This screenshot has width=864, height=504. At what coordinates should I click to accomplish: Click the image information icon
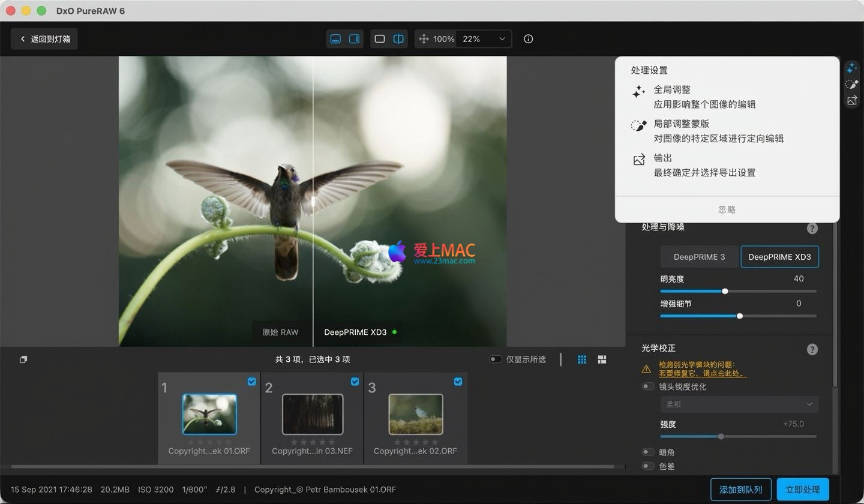[528, 39]
